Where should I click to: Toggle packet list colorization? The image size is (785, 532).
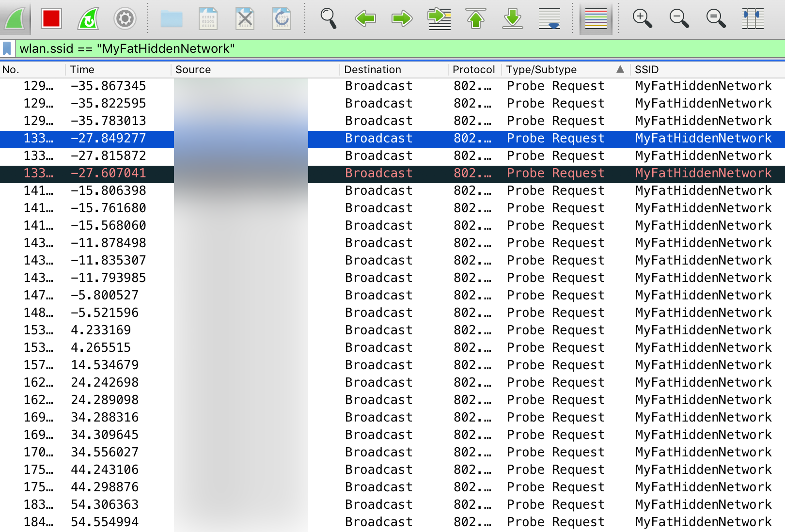tap(596, 18)
